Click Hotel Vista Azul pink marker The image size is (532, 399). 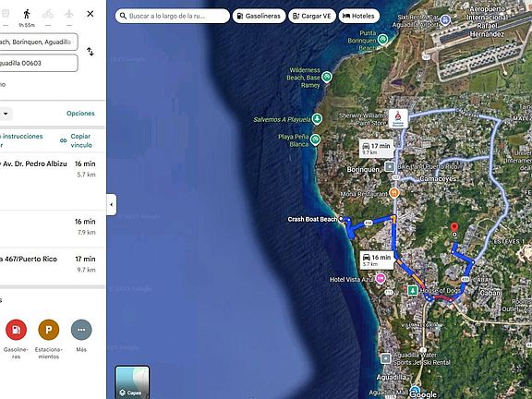click(381, 279)
